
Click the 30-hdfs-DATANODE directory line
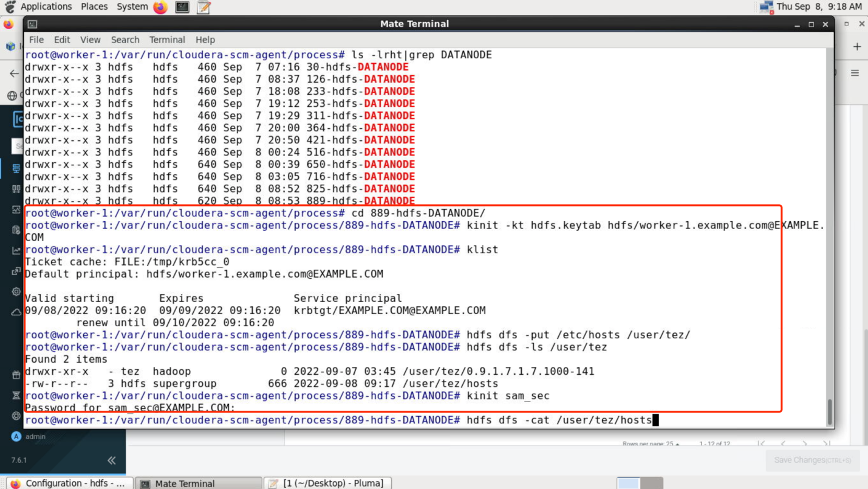click(216, 67)
